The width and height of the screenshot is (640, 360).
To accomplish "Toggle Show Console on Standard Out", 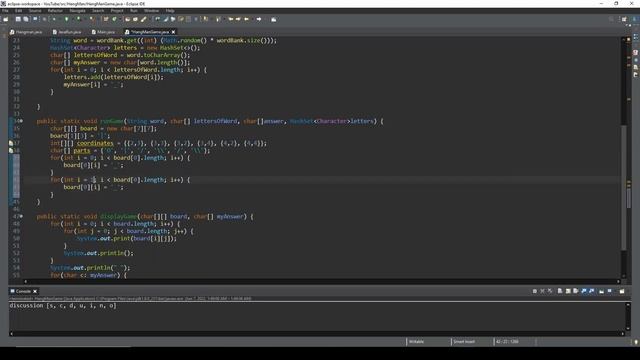I will [584, 291].
